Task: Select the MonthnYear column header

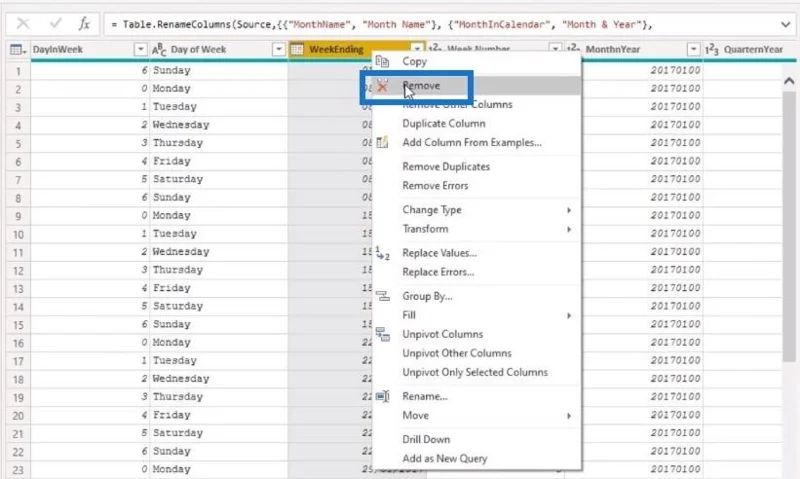Action: tap(613, 49)
